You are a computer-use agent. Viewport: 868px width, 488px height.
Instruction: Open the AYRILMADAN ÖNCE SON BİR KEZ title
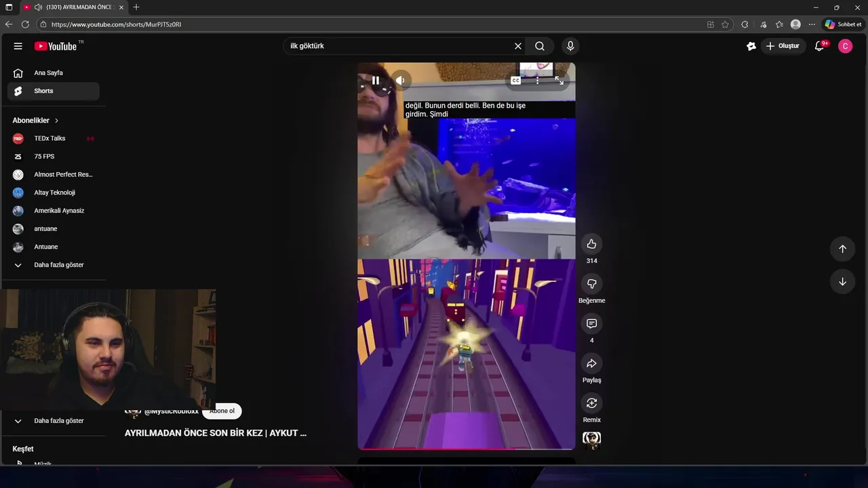[x=216, y=433]
